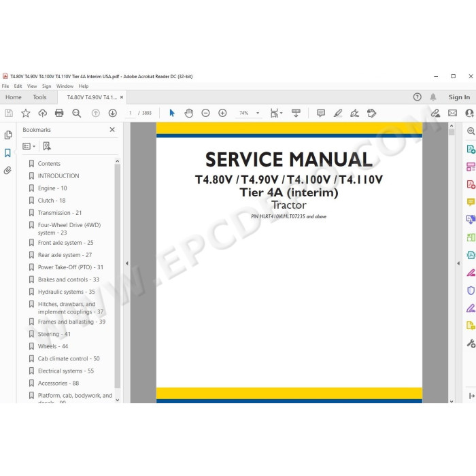
Task: Open the Sign menu
Action: pos(46,86)
